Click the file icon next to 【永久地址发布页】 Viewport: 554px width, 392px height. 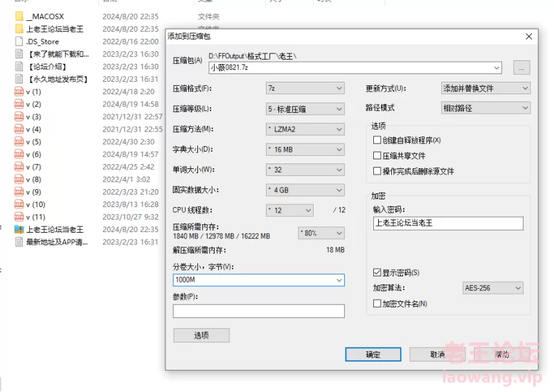point(19,79)
